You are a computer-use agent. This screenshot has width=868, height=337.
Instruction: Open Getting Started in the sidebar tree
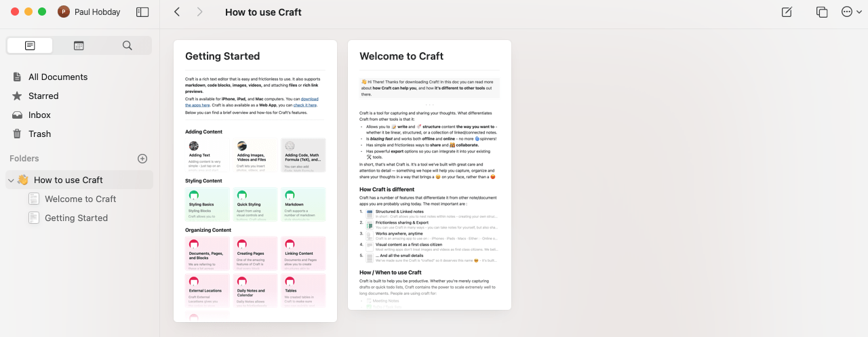[x=76, y=218]
